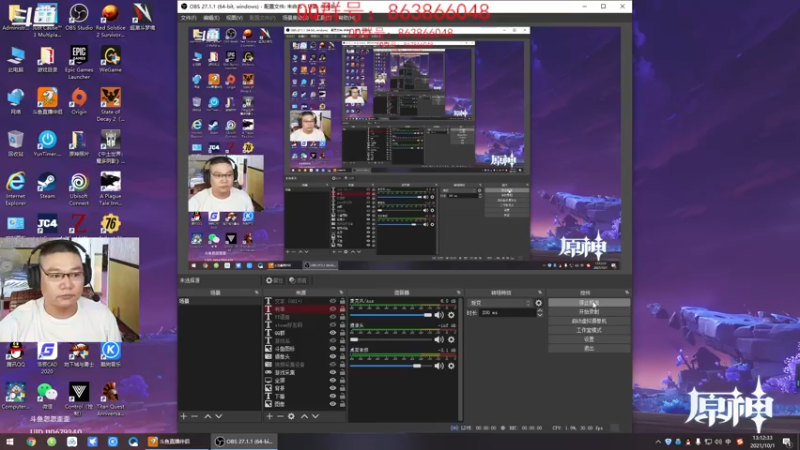Screen dimensions: 800x450
Task: Hide the 摄像头 camera source
Action: (333, 357)
